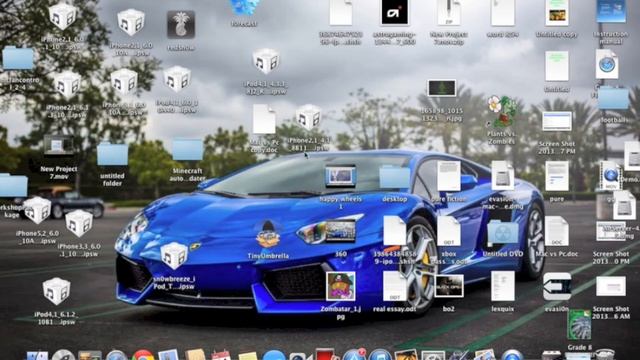Select the Plants vs. Zombies shortcut icon
Image resolution: width=640 pixels, height=360 pixels.
[x=502, y=112]
